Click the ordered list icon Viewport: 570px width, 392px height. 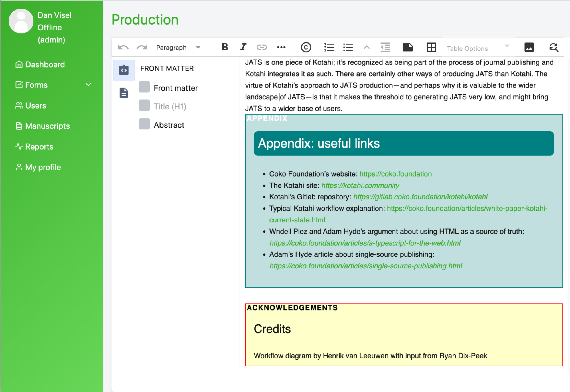click(329, 47)
